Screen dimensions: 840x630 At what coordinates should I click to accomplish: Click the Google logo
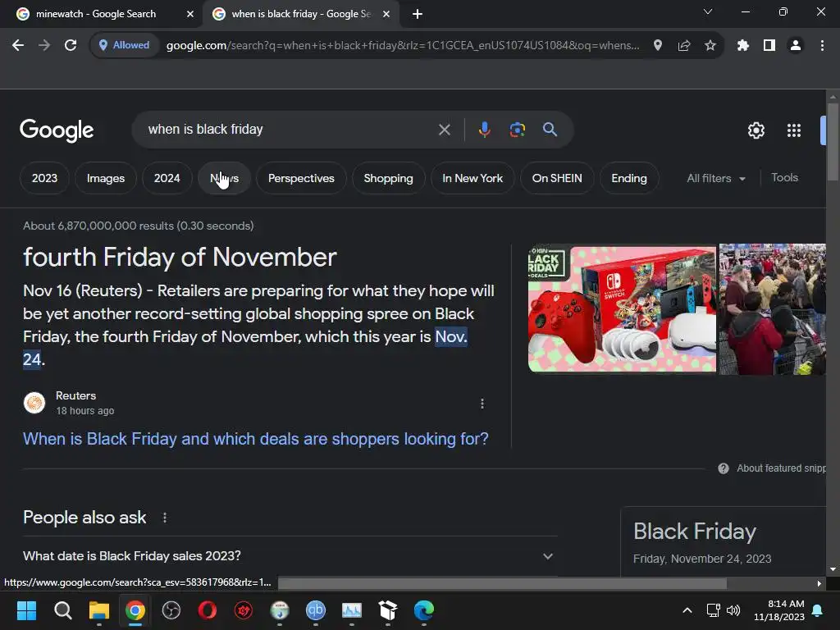[x=57, y=130]
